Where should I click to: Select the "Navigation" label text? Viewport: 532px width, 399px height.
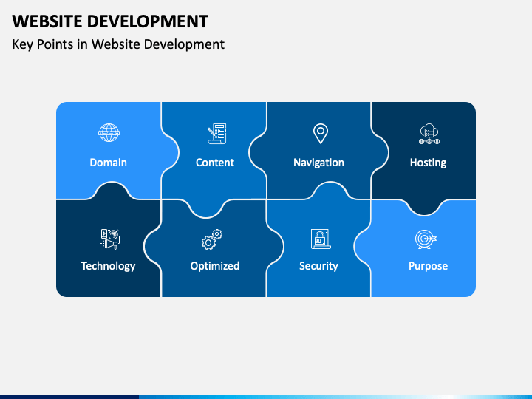[318, 163]
